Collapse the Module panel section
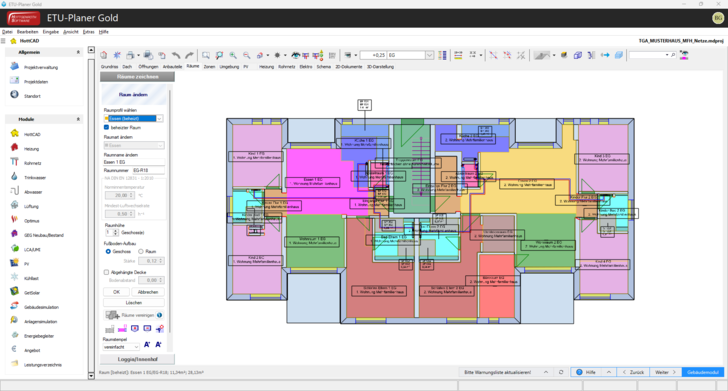728x391 pixels. pyautogui.click(x=78, y=119)
